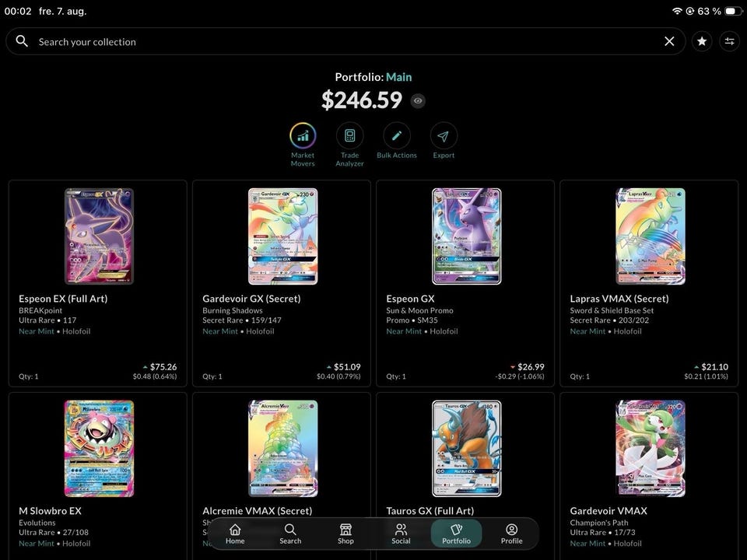Tap Sun & Moon Promo set name
The width and height of the screenshot is (747, 560).
point(419,310)
